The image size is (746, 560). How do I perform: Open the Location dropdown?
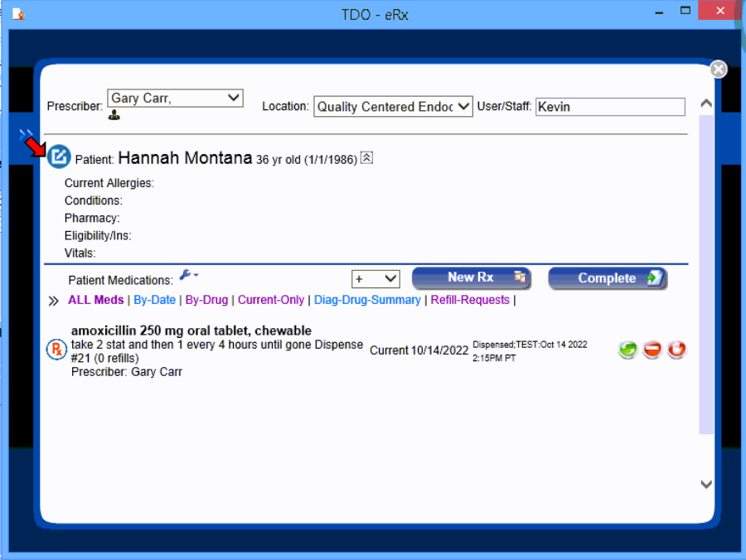[x=393, y=106]
